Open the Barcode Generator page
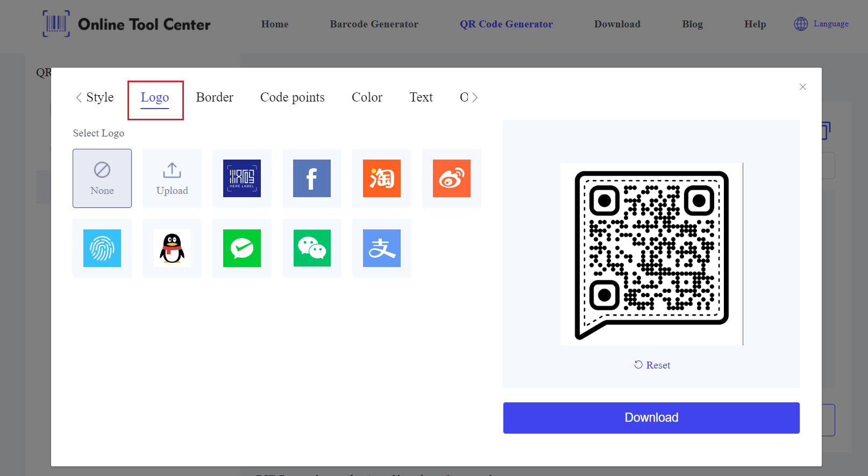 click(x=374, y=24)
